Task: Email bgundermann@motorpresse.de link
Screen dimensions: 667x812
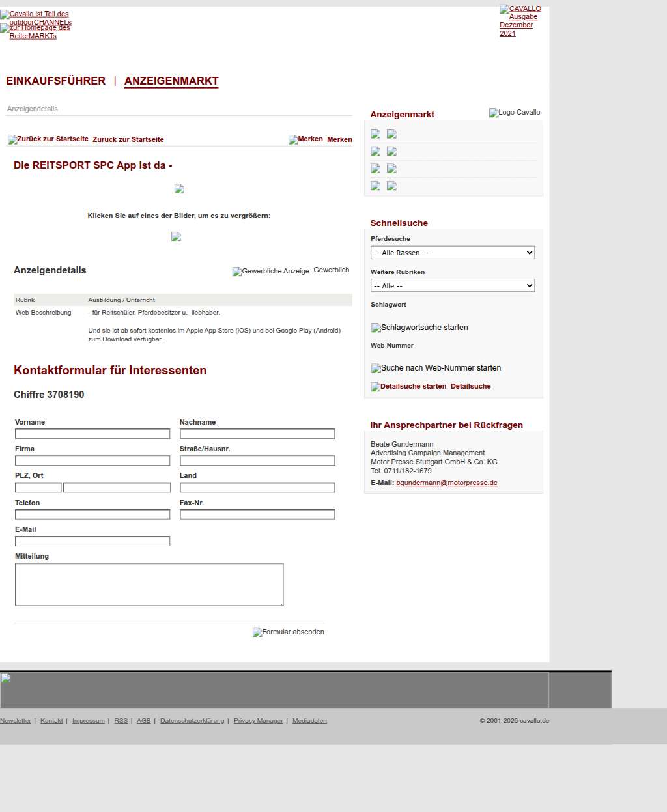Action: click(446, 483)
